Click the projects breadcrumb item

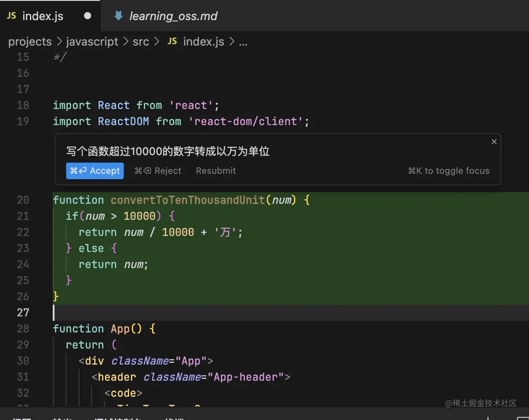29,41
